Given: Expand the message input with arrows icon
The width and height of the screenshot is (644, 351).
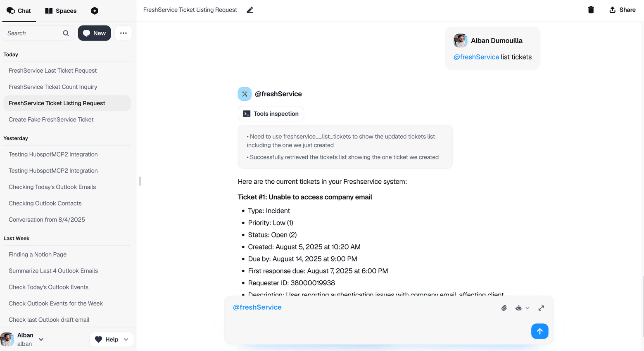Looking at the screenshot, I should coord(541,308).
